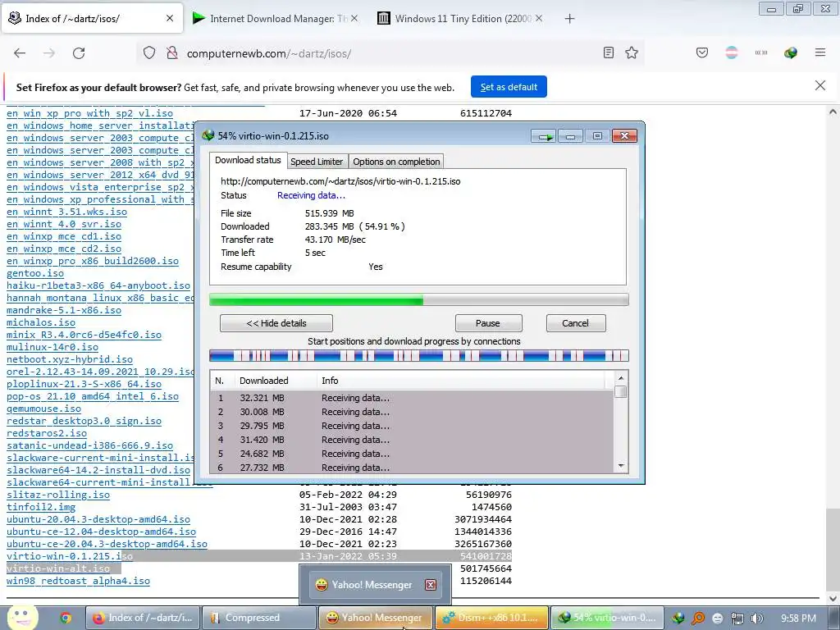The width and height of the screenshot is (840, 630).
Task: Click Hide details button
Action: point(276,323)
